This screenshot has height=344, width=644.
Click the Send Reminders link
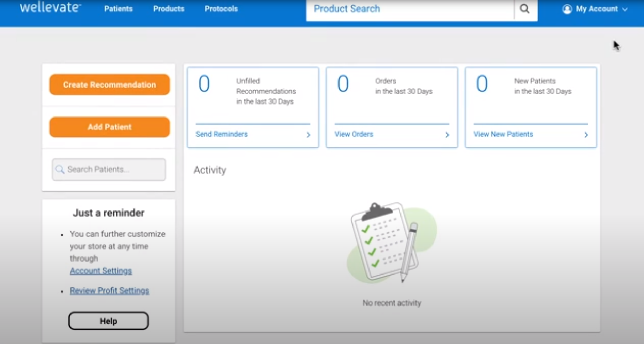coord(221,134)
